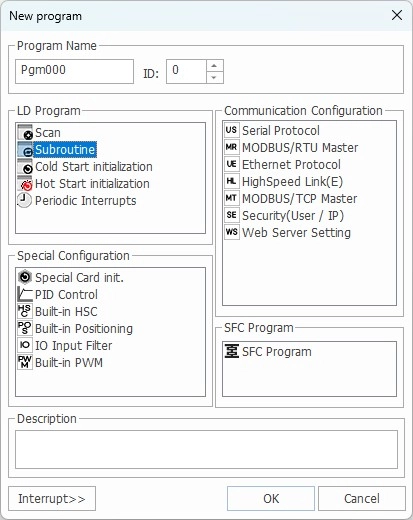Click the WS Web Server icon
The width and height of the screenshot is (413, 520).
pyautogui.click(x=232, y=232)
